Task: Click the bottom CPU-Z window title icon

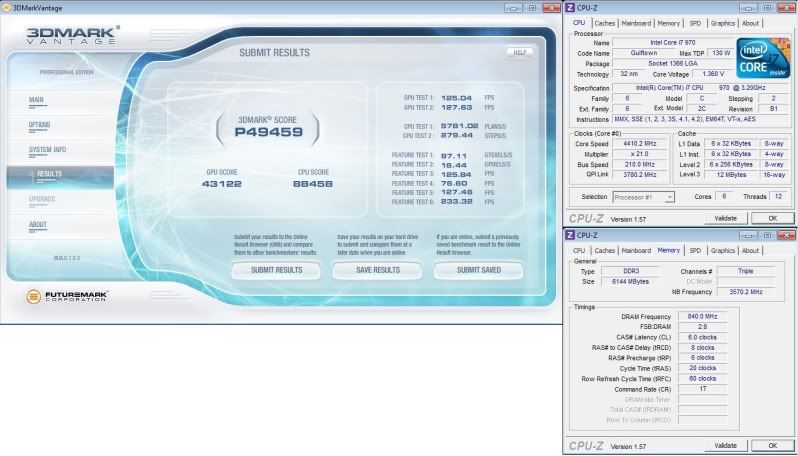Action: pyautogui.click(x=570, y=235)
